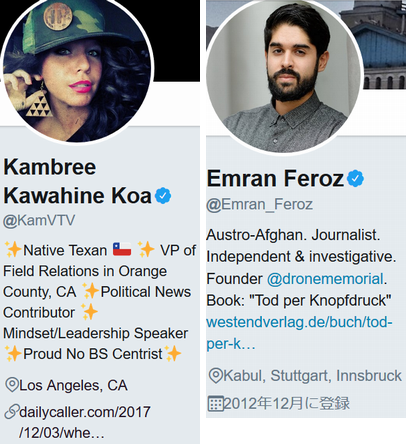Click the location pin beside Los Angeles, CA
This screenshot has height=444, width=408.
12,385
